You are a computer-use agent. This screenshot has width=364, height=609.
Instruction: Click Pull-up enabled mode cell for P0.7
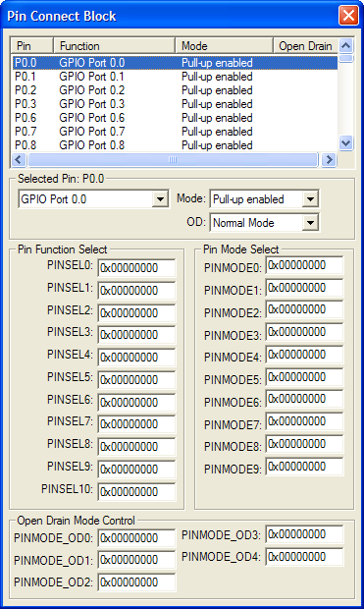217,132
